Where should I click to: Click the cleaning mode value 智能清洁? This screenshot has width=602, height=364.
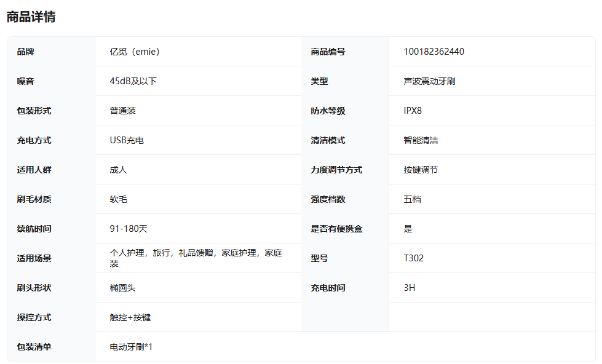point(421,140)
